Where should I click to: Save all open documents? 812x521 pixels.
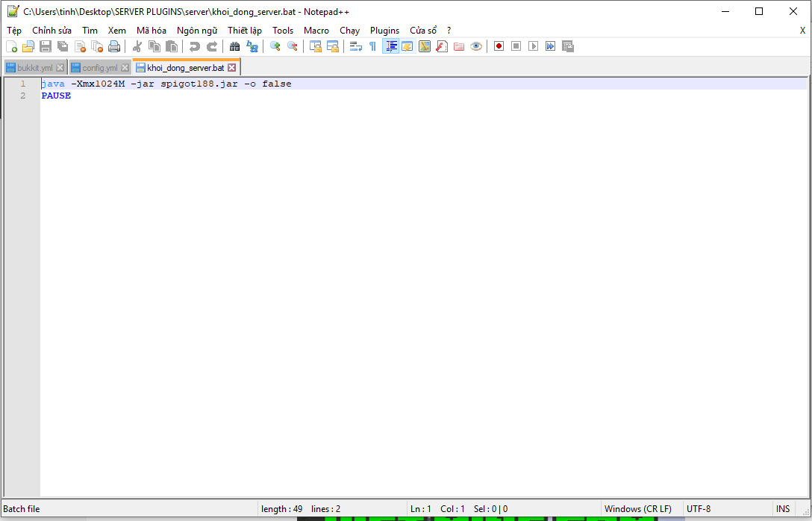point(62,46)
